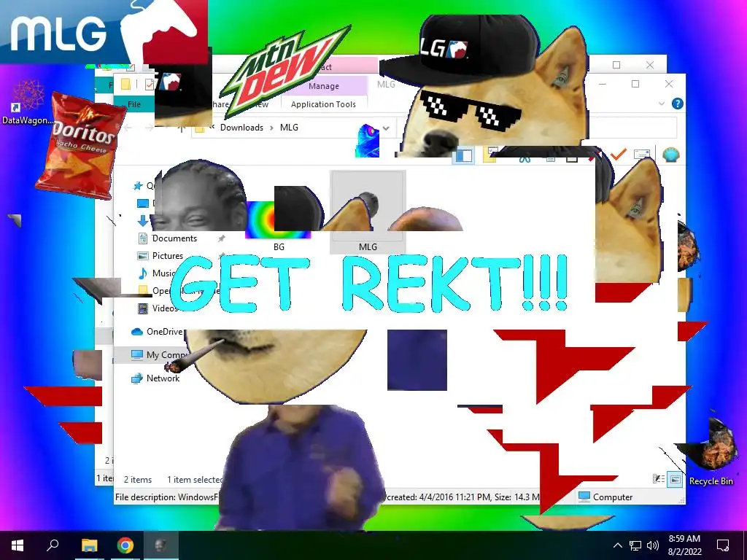This screenshot has height=560, width=747.
Task: Click the yellow note icon in the toolbar
Action: pos(489,155)
